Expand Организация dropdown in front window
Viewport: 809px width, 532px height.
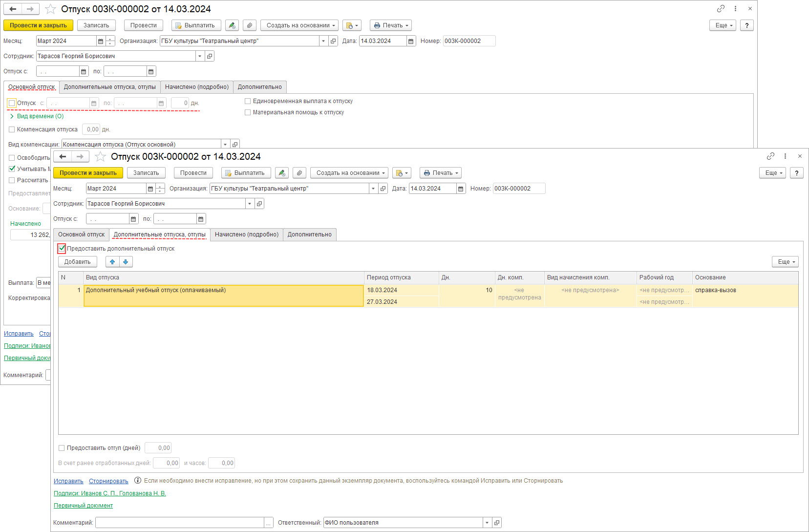(374, 189)
